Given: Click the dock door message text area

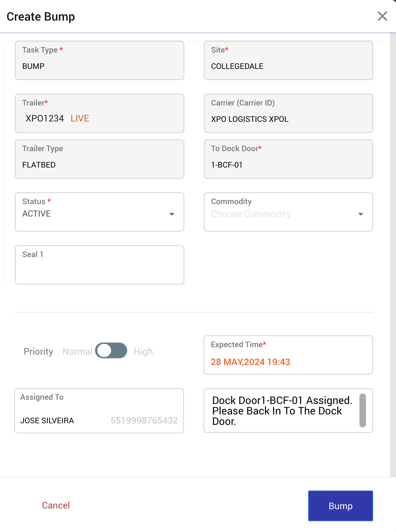Looking at the screenshot, I should (289, 411).
